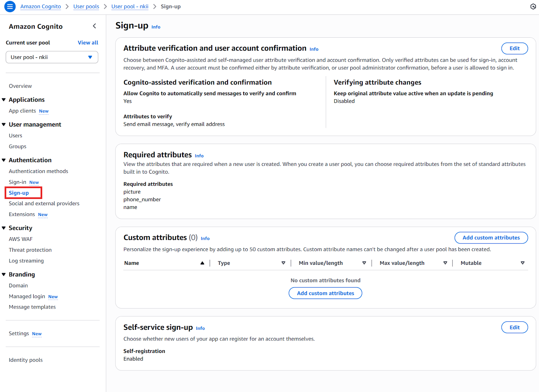Image resolution: width=539 pixels, height=392 pixels.
Task: Open the AWS services hamburger menu
Action: (x=10, y=6)
